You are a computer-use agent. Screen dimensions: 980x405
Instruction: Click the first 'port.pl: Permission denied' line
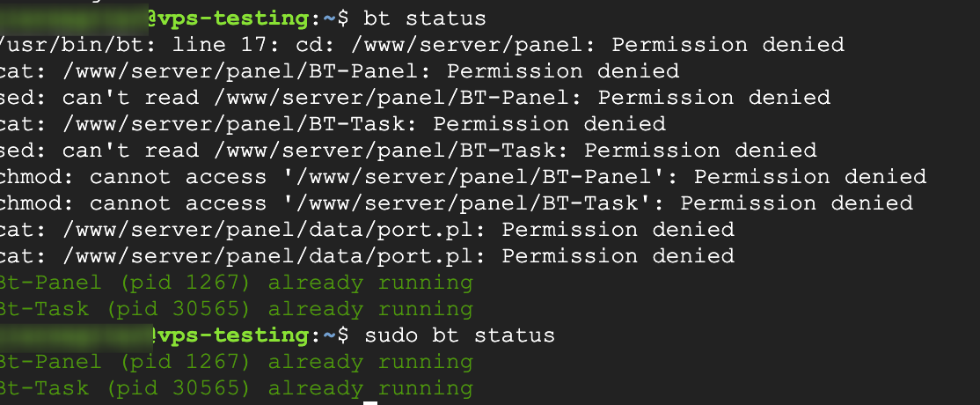pyautogui.click(x=368, y=230)
